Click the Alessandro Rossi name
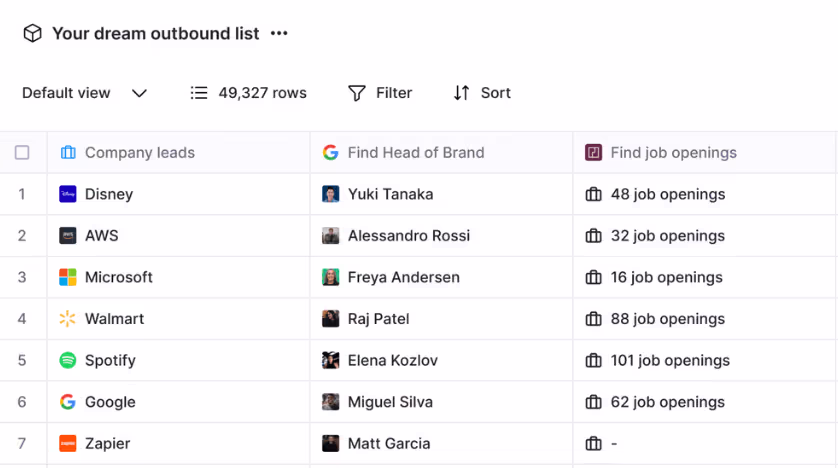Screen dimensions: 838x468 point(409,236)
